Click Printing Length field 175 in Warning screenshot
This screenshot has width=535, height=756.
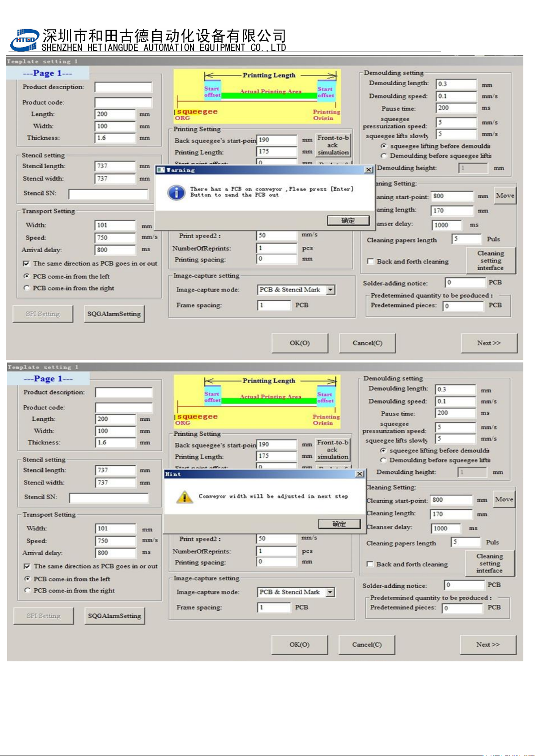click(x=277, y=152)
